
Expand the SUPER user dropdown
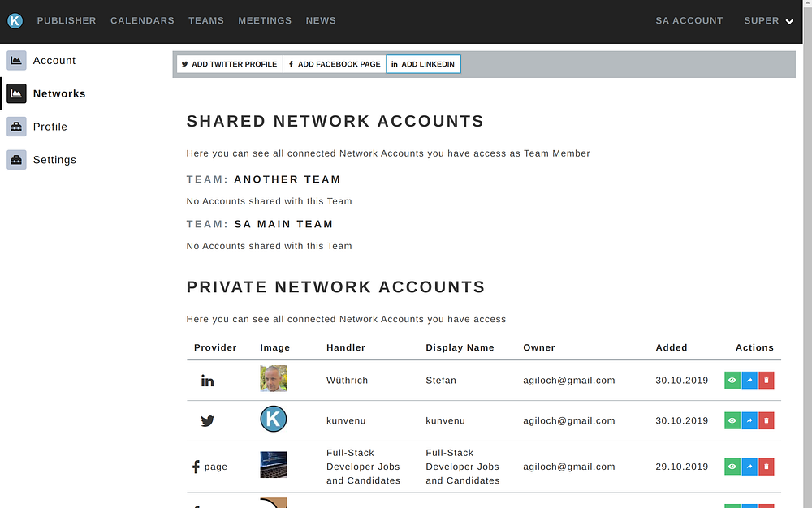click(768, 21)
